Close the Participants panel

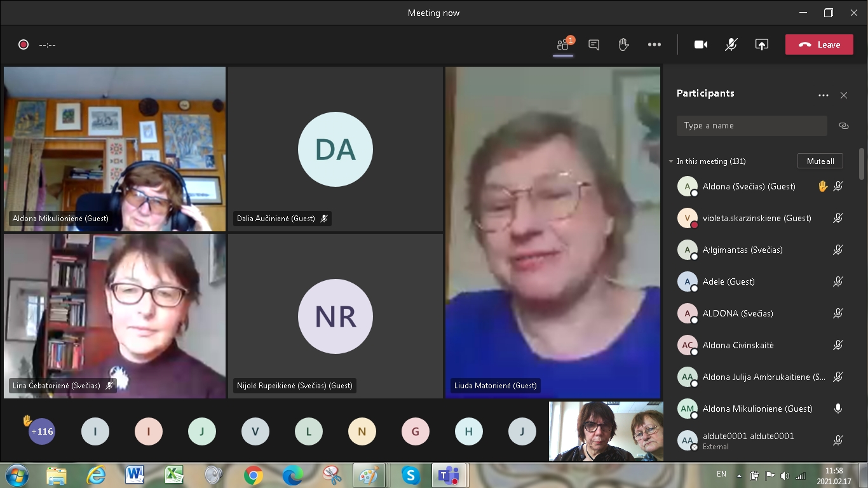[x=843, y=95]
